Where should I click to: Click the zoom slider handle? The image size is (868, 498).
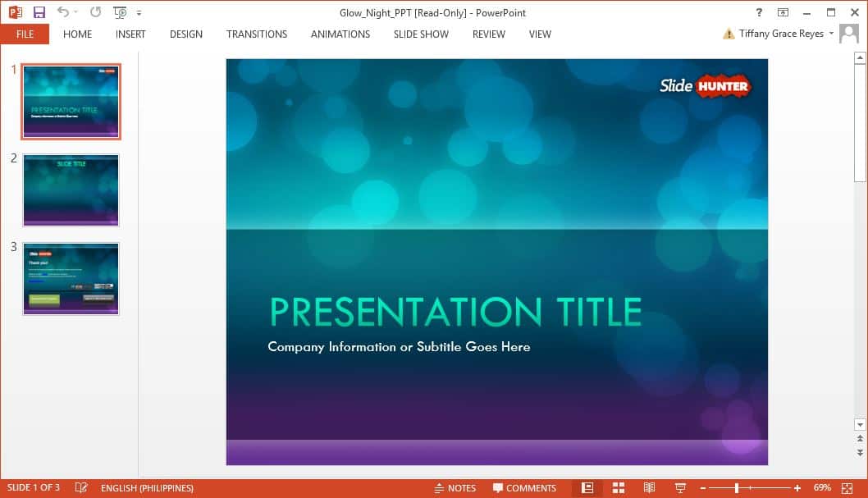(x=737, y=488)
